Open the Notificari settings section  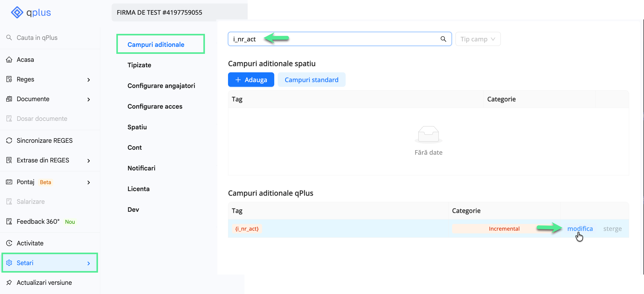pyautogui.click(x=141, y=168)
